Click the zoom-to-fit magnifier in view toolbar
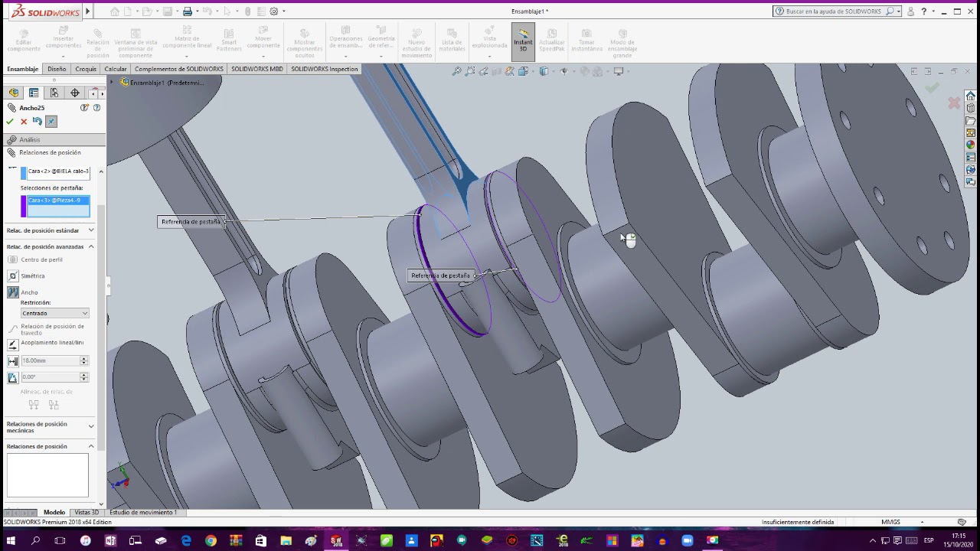 click(x=456, y=71)
